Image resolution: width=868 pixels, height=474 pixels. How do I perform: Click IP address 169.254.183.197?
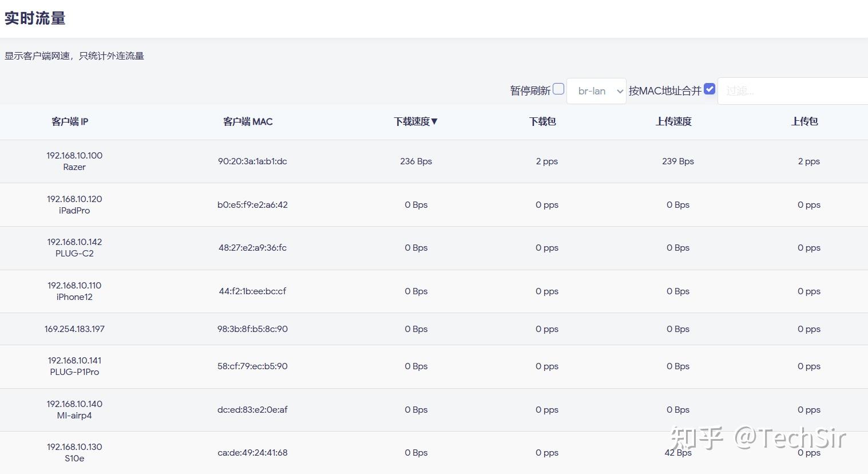[x=74, y=329]
